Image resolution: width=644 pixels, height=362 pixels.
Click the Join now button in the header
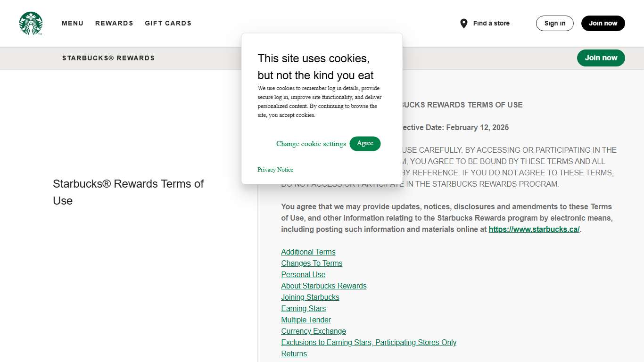coord(603,23)
